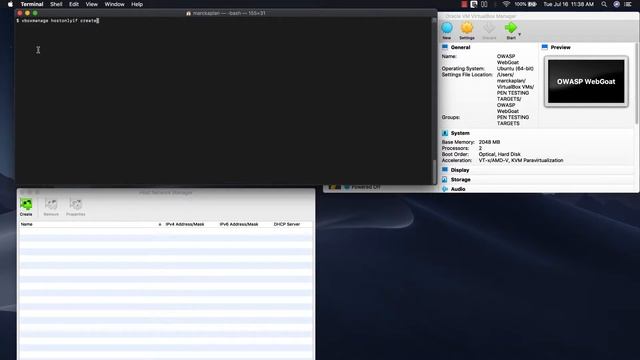Click the Discard toolbar icon
Viewport: 640px width, 360px height.
point(489,31)
